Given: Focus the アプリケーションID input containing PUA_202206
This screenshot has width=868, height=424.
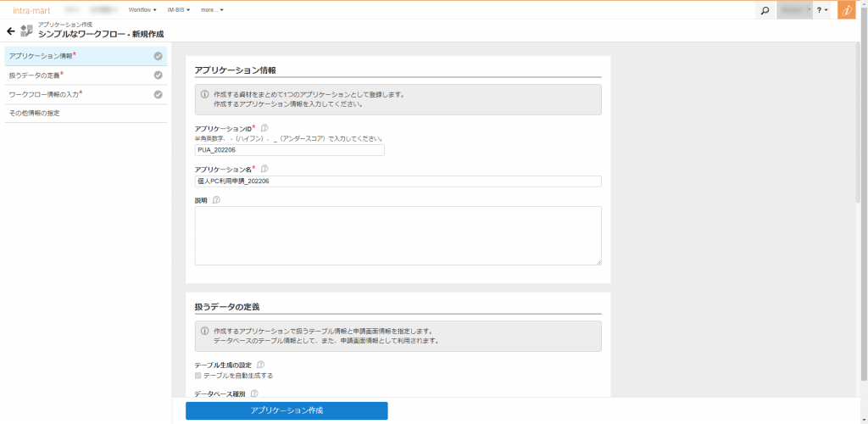Looking at the screenshot, I should 290,150.
